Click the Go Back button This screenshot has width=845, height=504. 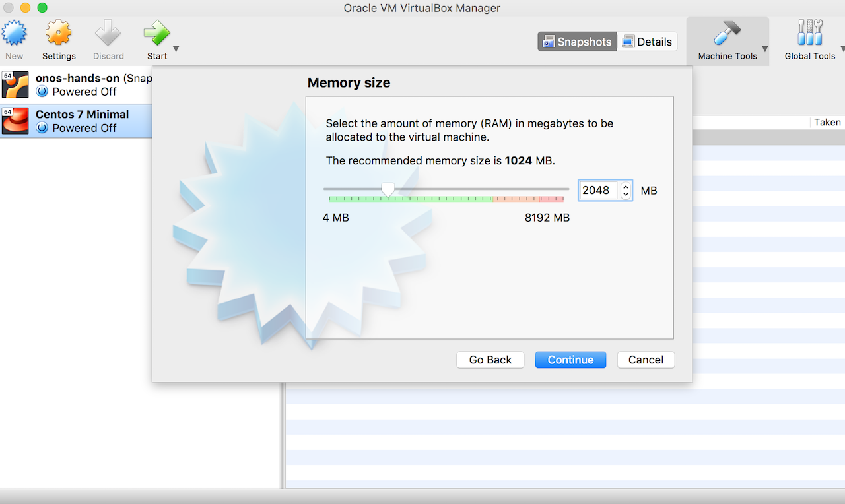click(490, 360)
